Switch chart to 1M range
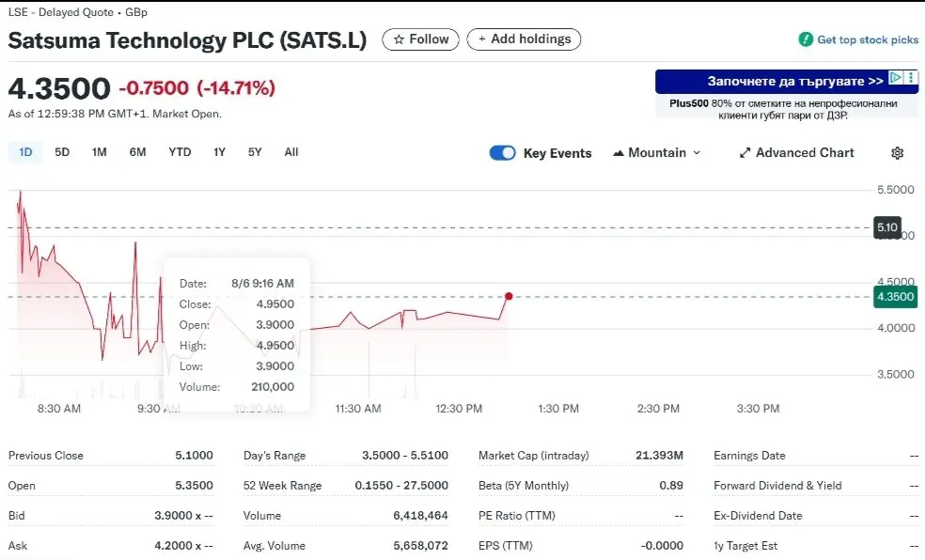Viewport: 925px width, 560px height. (99, 152)
